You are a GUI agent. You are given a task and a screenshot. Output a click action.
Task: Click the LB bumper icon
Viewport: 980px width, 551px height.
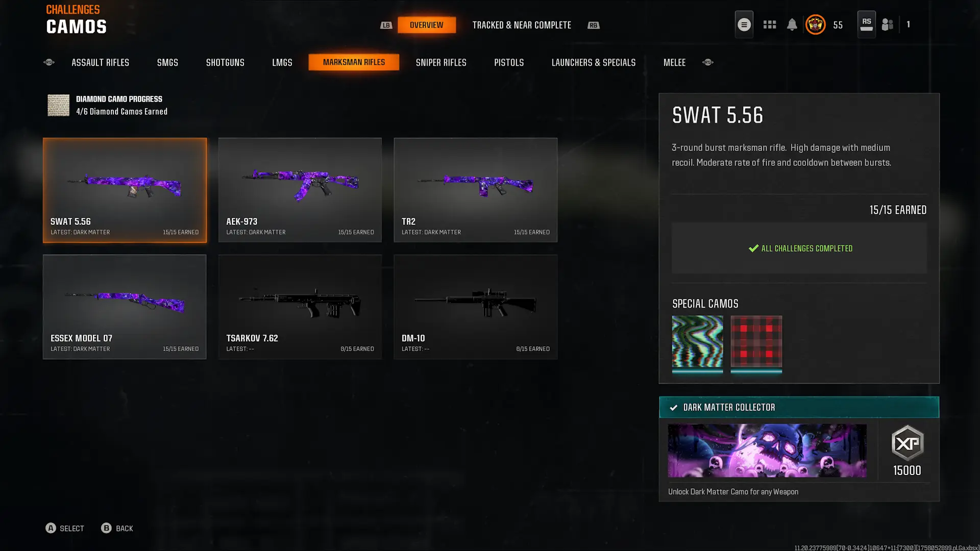pyautogui.click(x=386, y=25)
